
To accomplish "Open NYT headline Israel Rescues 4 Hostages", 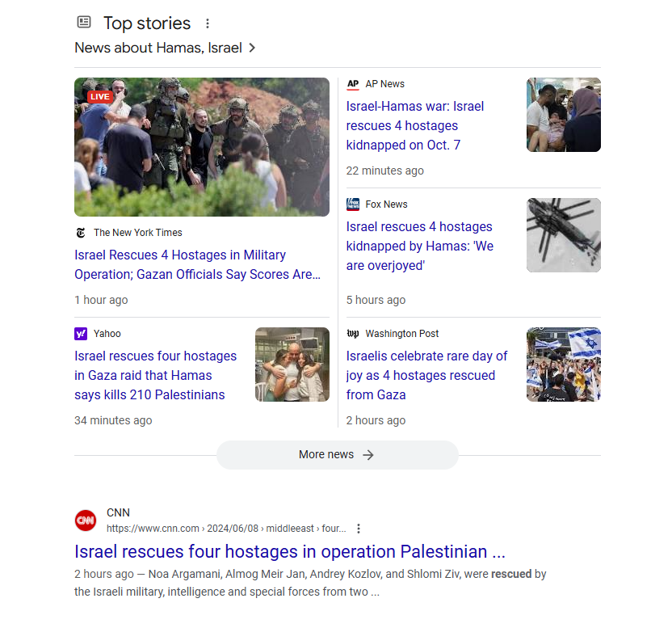I will (198, 264).
